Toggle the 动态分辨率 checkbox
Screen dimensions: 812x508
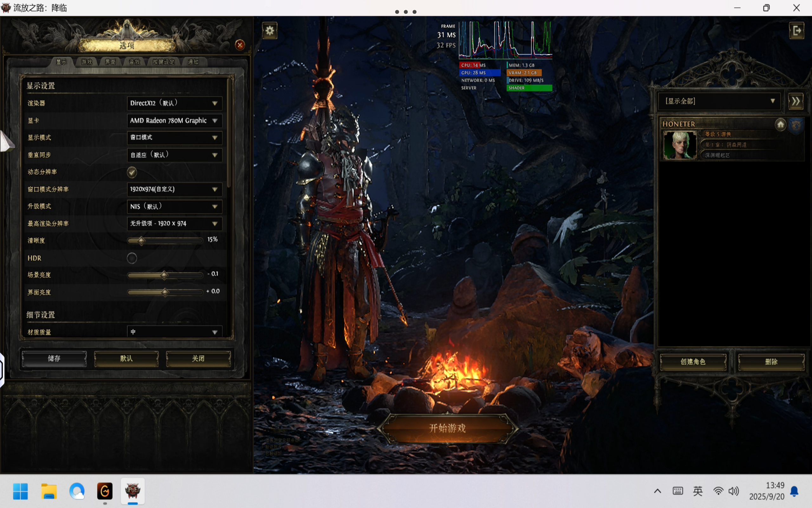click(x=132, y=172)
